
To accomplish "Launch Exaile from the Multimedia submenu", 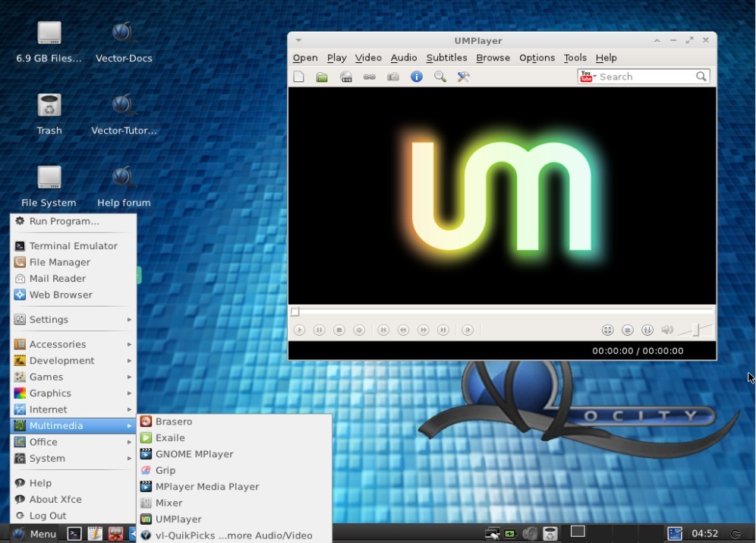I will point(235,438).
